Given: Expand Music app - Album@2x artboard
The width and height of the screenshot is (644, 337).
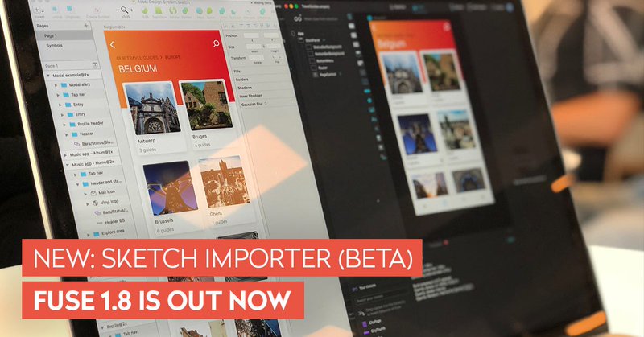Looking at the screenshot, I should [x=65, y=155].
